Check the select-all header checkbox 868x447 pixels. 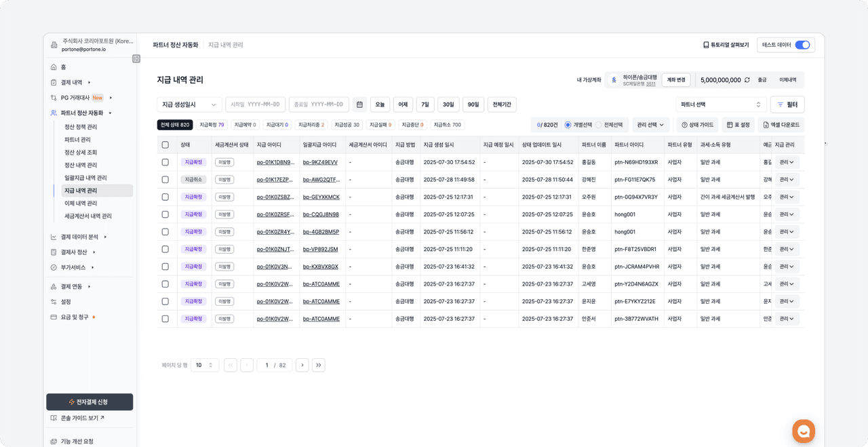point(165,144)
